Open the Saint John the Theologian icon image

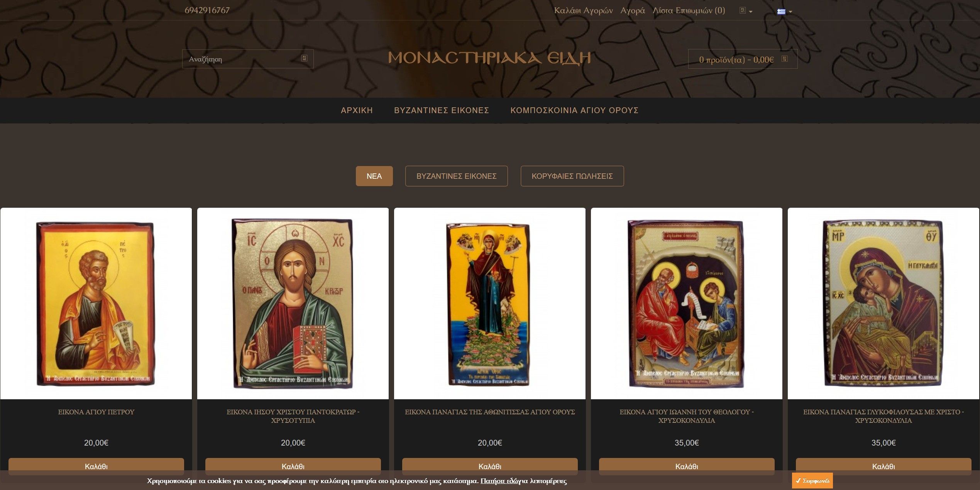pyautogui.click(x=687, y=303)
